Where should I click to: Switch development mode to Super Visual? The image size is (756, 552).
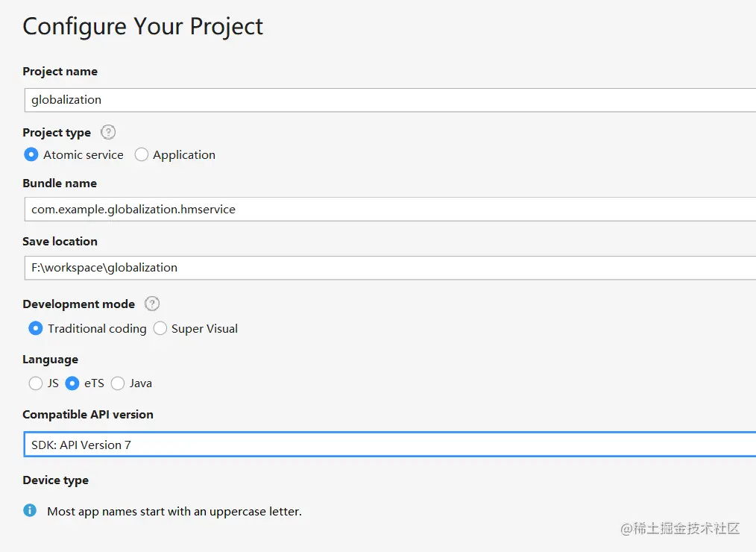pos(160,328)
